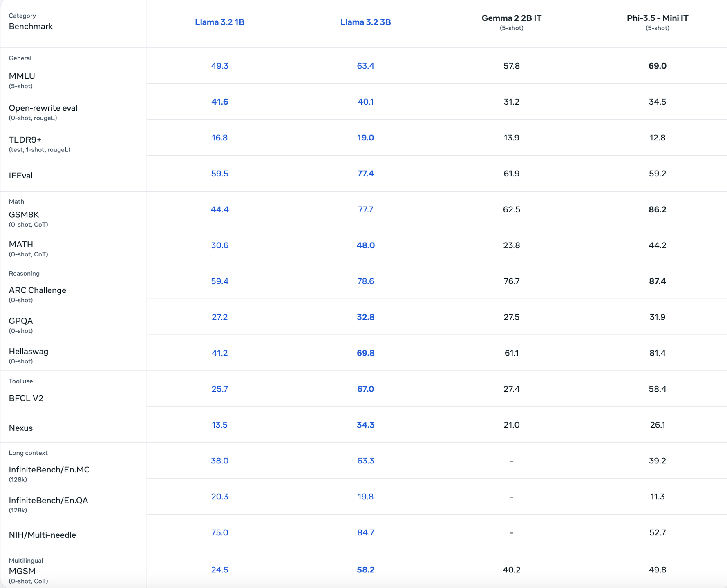The height and width of the screenshot is (588, 727).
Task: Click the MGSM benchmark label
Action: click(x=22, y=571)
